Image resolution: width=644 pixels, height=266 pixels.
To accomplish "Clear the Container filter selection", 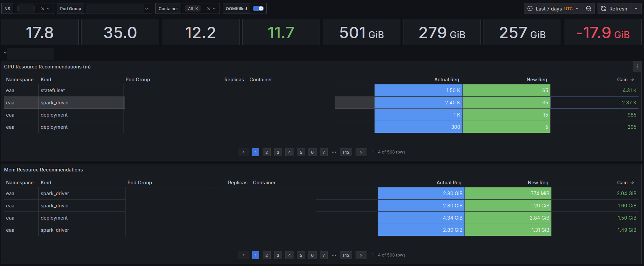I will click(209, 9).
